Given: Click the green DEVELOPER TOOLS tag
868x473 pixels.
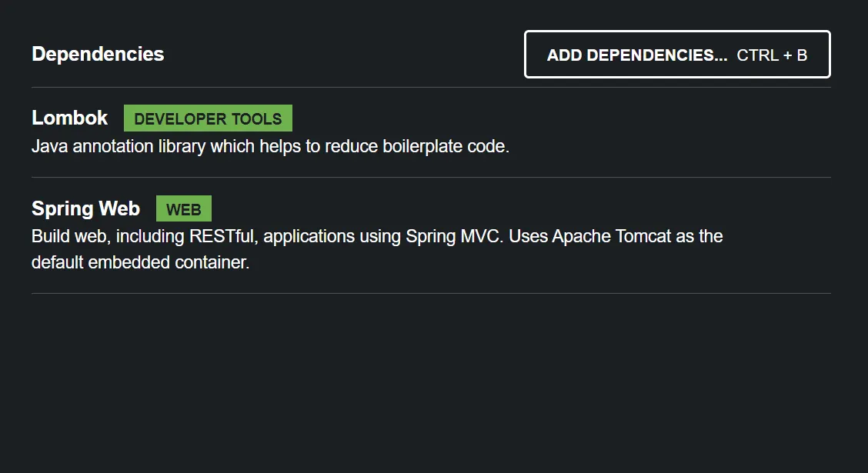Looking at the screenshot, I should click(x=208, y=118).
